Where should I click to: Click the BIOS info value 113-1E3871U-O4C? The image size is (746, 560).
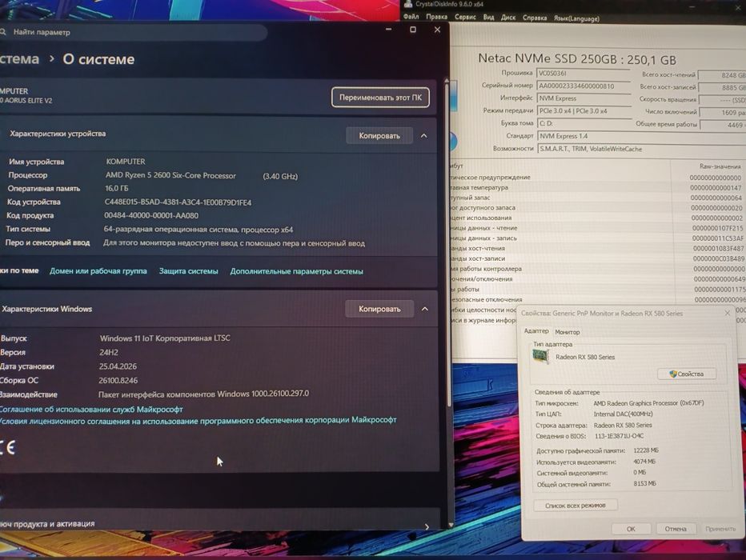pos(619,436)
